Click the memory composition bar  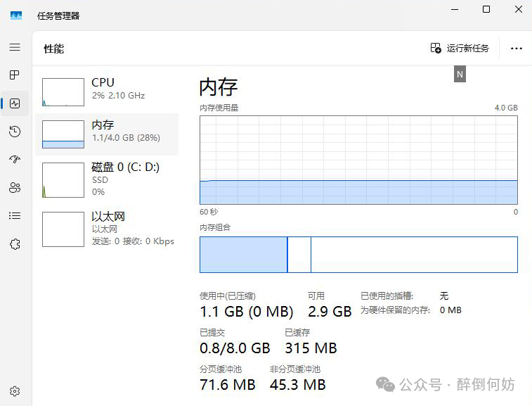[358, 255]
